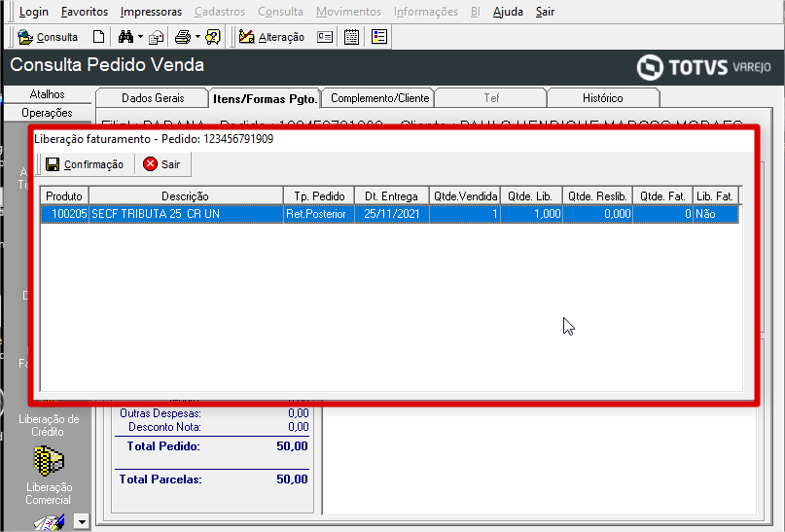
Task: Click the Descrição column header
Action: (x=185, y=196)
